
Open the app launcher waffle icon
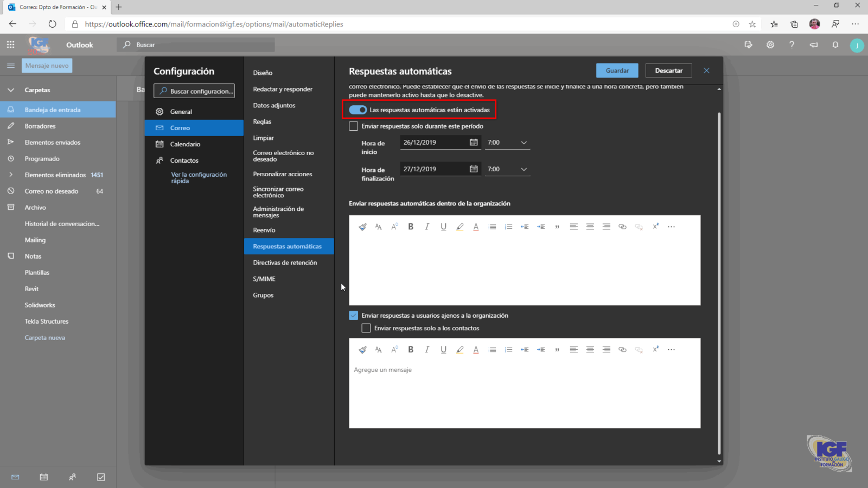11,45
